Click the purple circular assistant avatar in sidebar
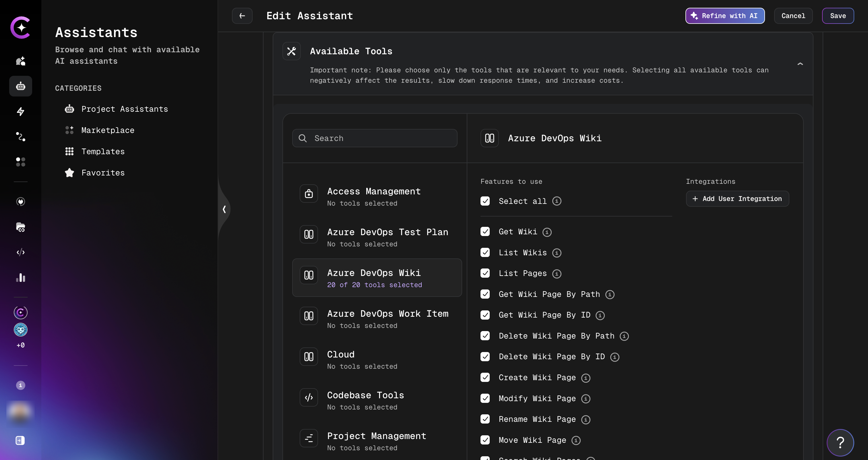The height and width of the screenshot is (460, 868). click(x=21, y=313)
